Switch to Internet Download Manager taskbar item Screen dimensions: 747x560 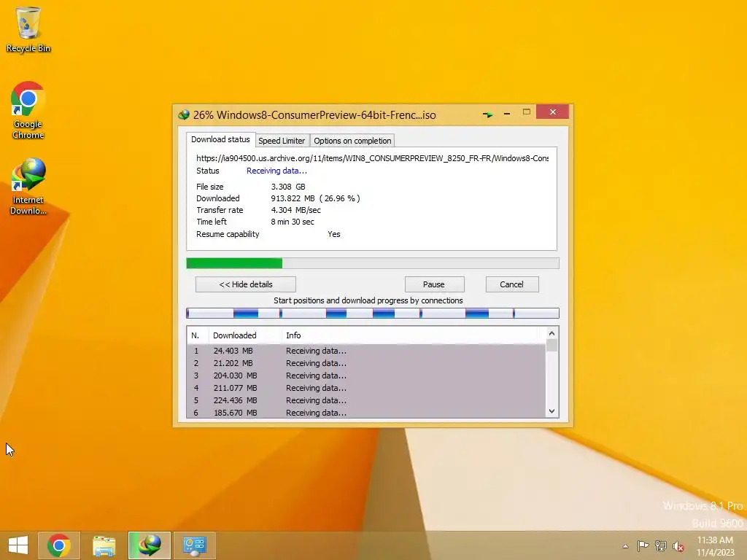[x=150, y=545]
